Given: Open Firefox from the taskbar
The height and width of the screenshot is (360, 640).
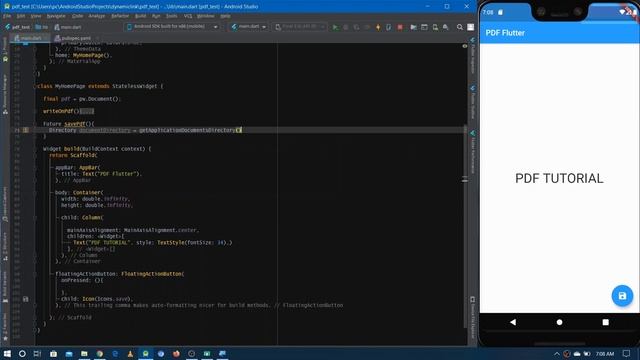Looking at the screenshot, I should coord(176,353).
